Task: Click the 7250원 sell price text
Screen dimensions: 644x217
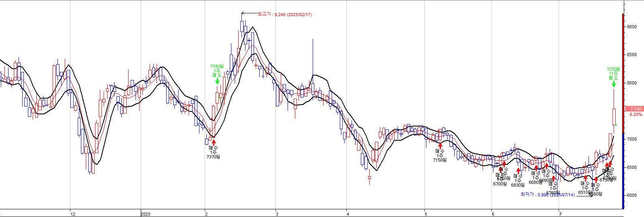Action: [x=613, y=69]
